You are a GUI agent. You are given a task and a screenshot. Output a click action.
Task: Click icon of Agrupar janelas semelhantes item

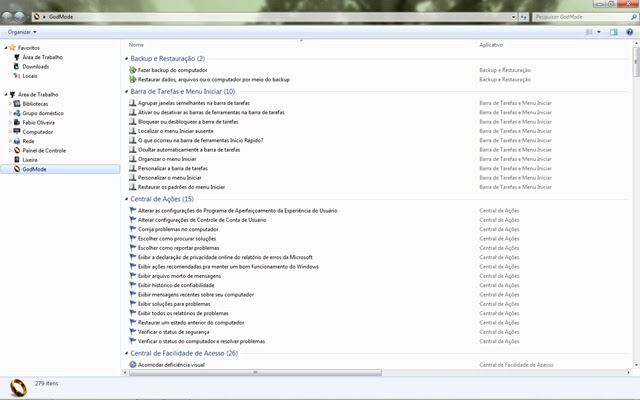pos(133,103)
